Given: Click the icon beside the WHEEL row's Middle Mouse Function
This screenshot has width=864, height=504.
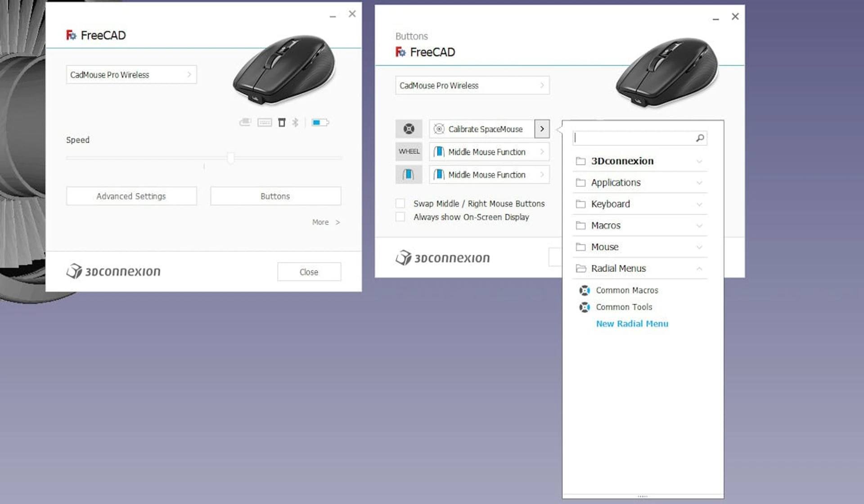Looking at the screenshot, I should pos(439,152).
